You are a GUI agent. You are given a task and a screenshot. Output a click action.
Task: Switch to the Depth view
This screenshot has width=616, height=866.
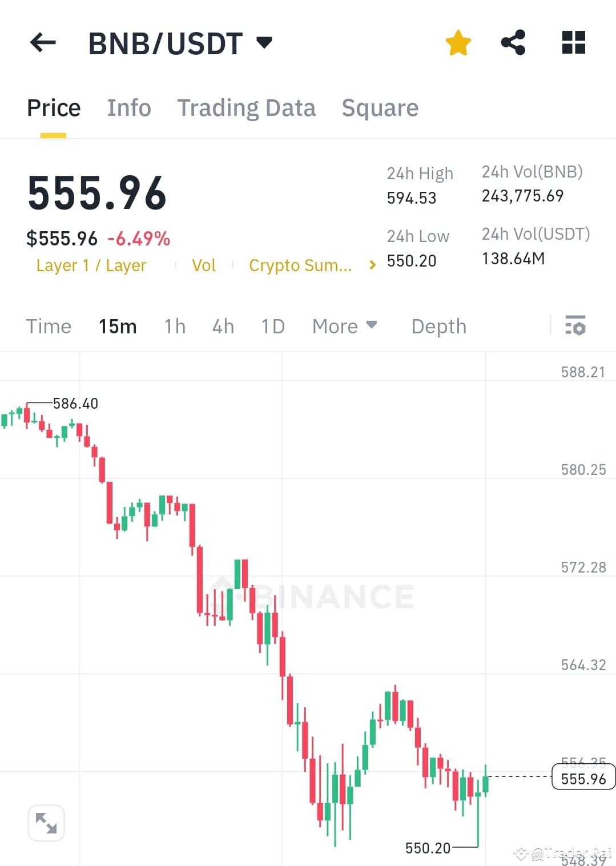tap(438, 326)
